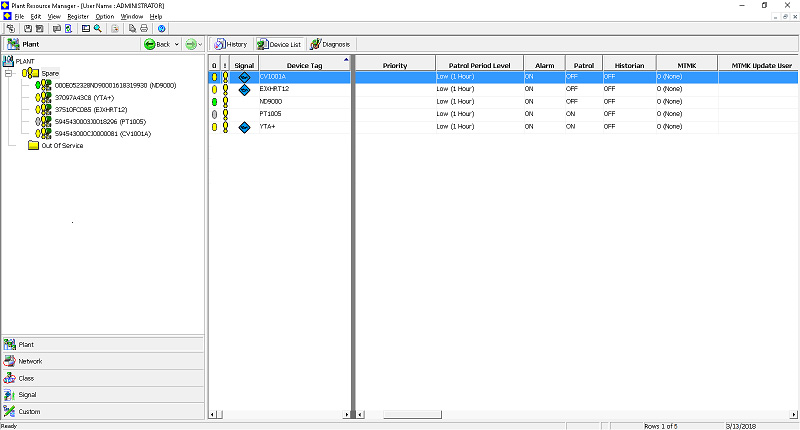800x430 pixels.
Task: Open the Forward button dropdown arrow
Action: point(200,44)
